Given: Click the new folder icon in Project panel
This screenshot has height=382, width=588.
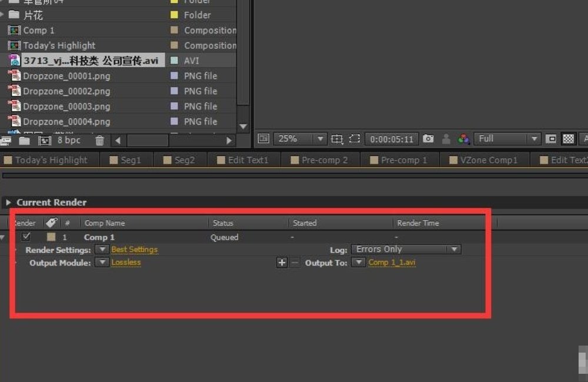Looking at the screenshot, I should [24, 140].
